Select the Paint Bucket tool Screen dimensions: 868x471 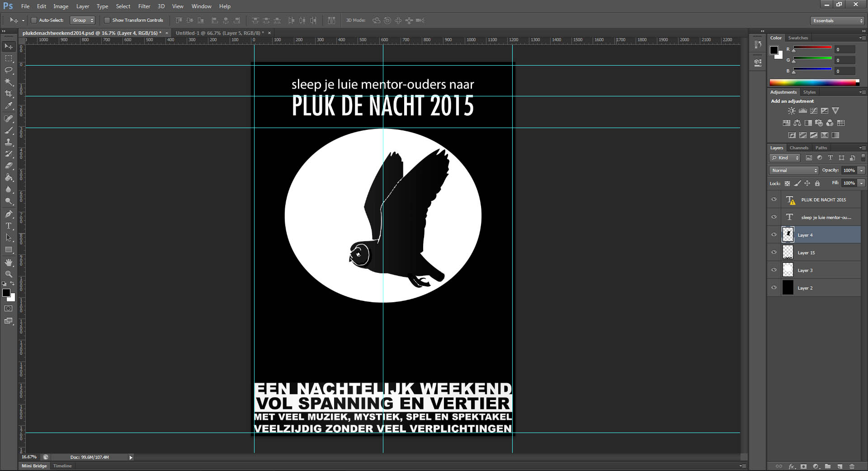click(9, 177)
